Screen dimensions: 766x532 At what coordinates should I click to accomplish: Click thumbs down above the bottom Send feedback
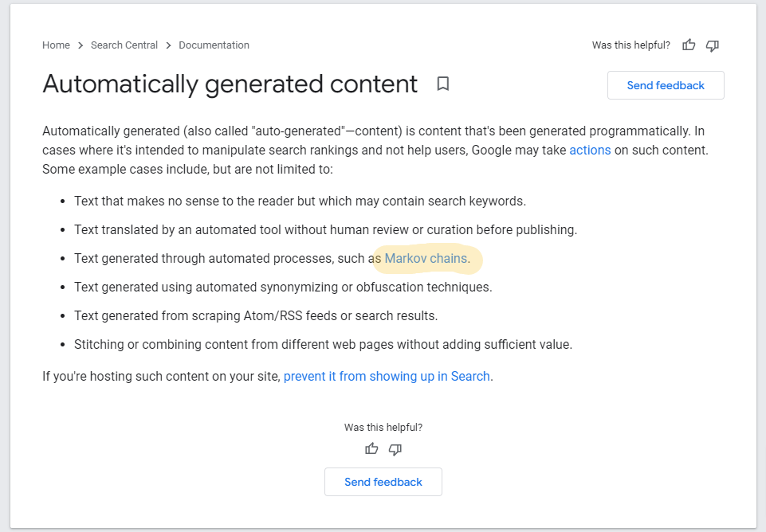coord(395,449)
